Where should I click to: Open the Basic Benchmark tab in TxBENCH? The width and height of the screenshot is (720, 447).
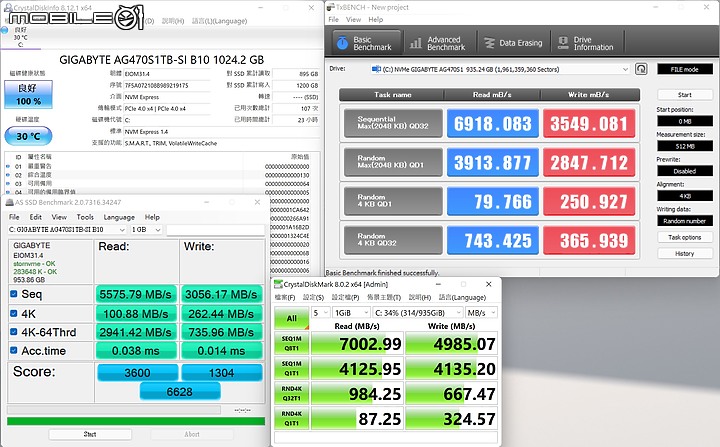pyautogui.click(x=366, y=43)
